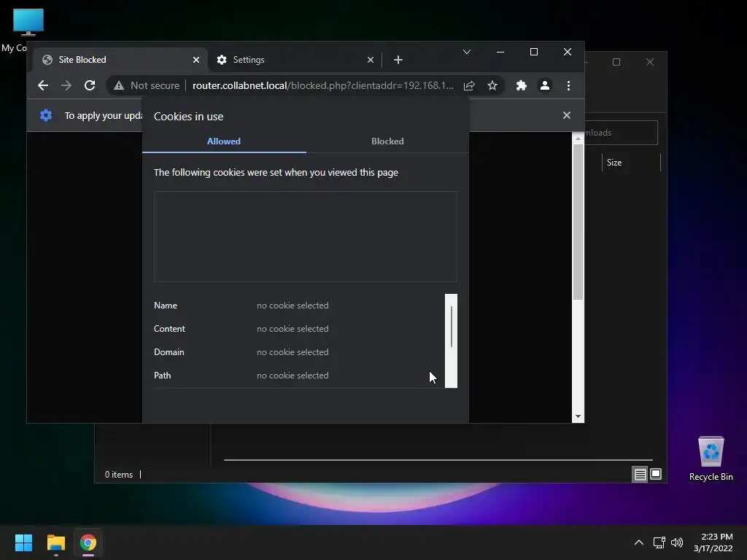Image resolution: width=747 pixels, height=560 pixels.
Task: Close the Settings tab
Action: (371, 60)
